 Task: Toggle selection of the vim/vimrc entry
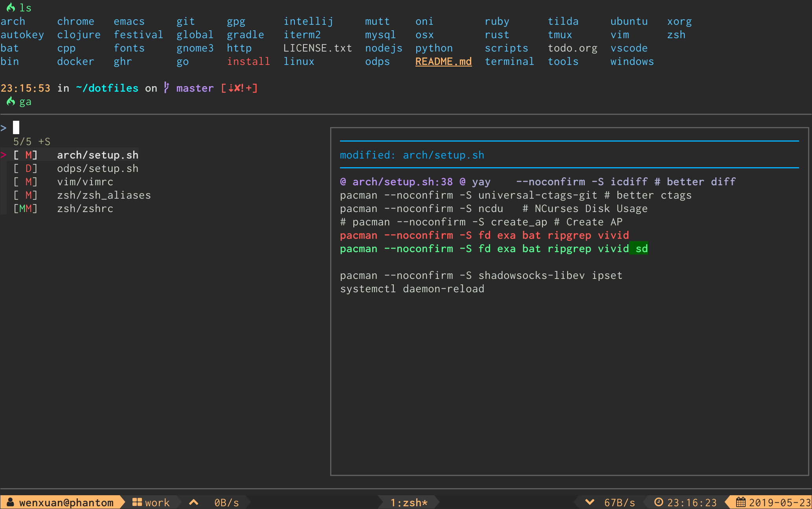pos(85,181)
